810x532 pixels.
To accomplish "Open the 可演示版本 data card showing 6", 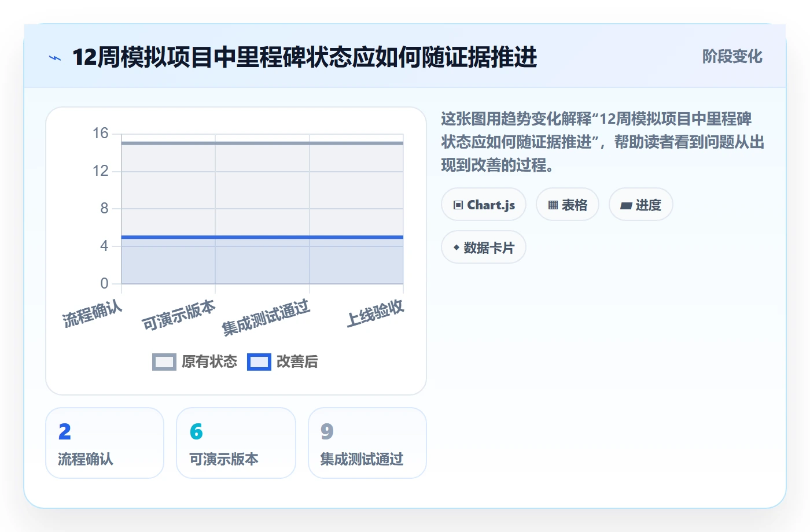I will [x=236, y=443].
